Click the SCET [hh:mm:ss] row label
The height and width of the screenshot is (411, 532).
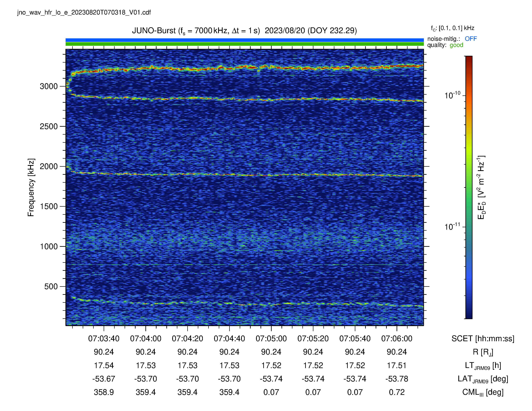tap(483, 338)
